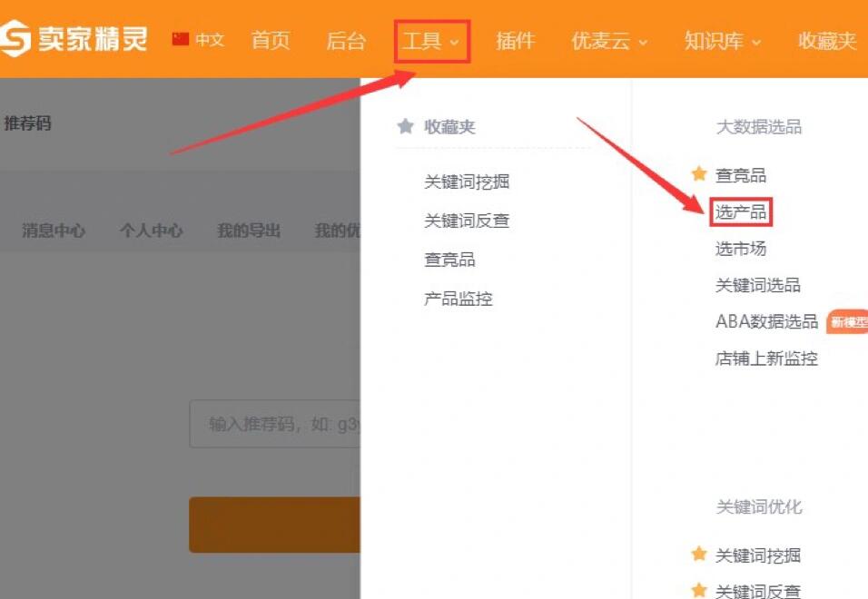Click the 卖家精灵 logo
This screenshot has height=599, width=868.
click(x=74, y=39)
